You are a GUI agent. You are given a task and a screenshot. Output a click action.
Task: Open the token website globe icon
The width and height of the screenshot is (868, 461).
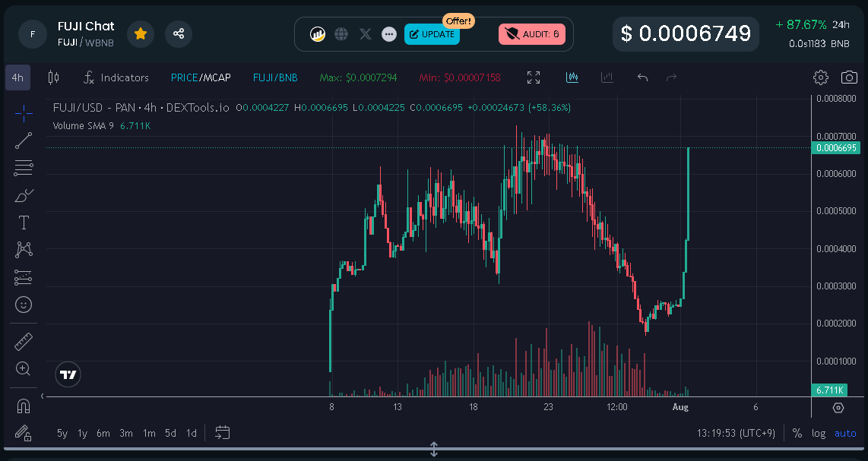(341, 34)
